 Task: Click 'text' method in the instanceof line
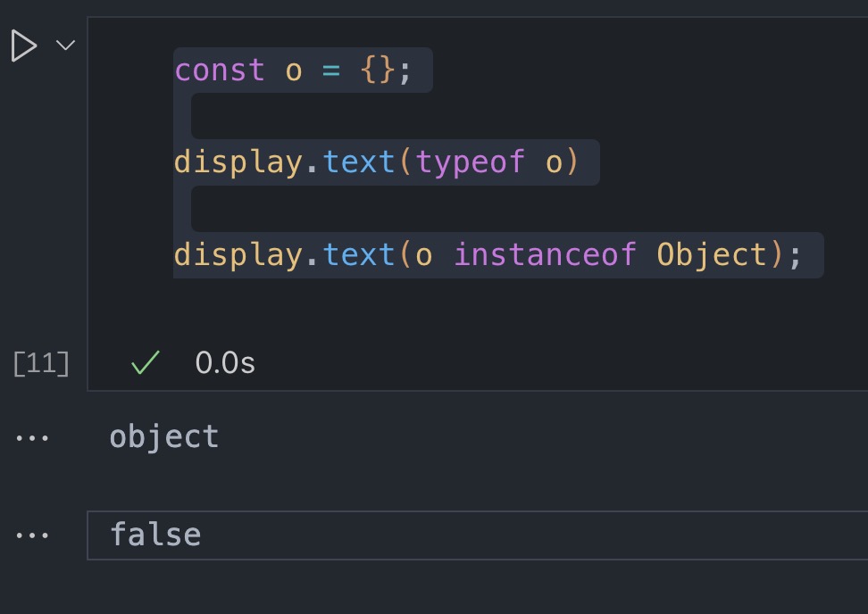(359, 255)
